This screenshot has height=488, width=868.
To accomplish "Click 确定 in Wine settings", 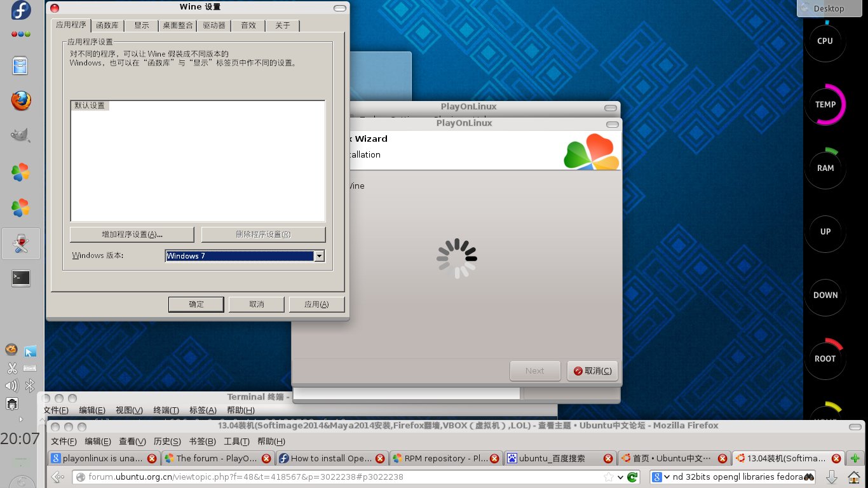I will [196, 304].
